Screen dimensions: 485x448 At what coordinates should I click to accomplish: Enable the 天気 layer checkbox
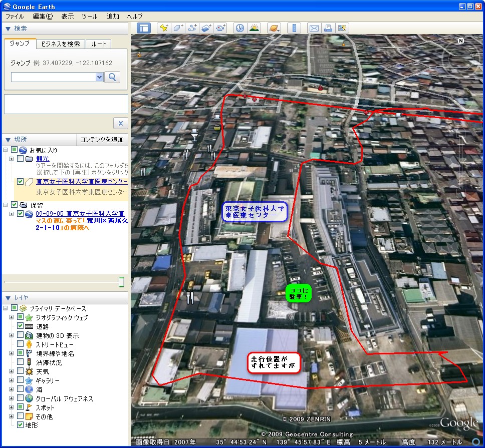(x=21, y=371)
